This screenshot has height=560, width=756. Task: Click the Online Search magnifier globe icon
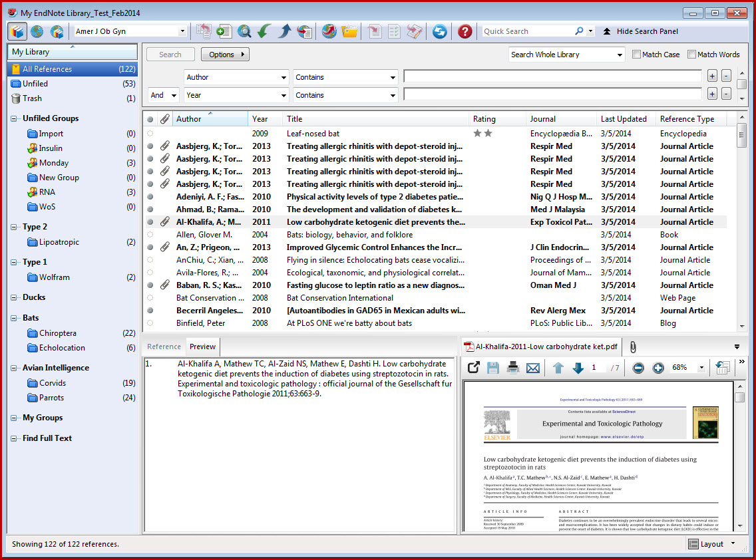pyautogui.click(x=244, y=31)
